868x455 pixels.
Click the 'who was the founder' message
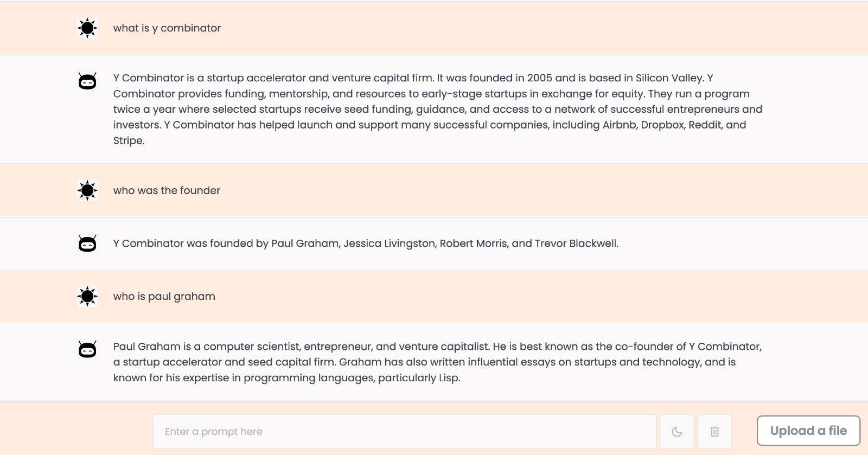[x=167, y=190]
